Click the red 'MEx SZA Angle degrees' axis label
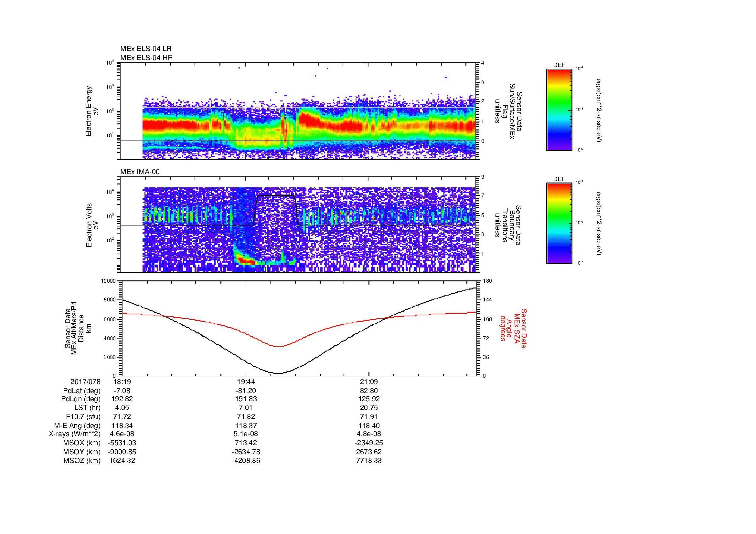This screenshot has width=756, height=534. tap(513, 328)
